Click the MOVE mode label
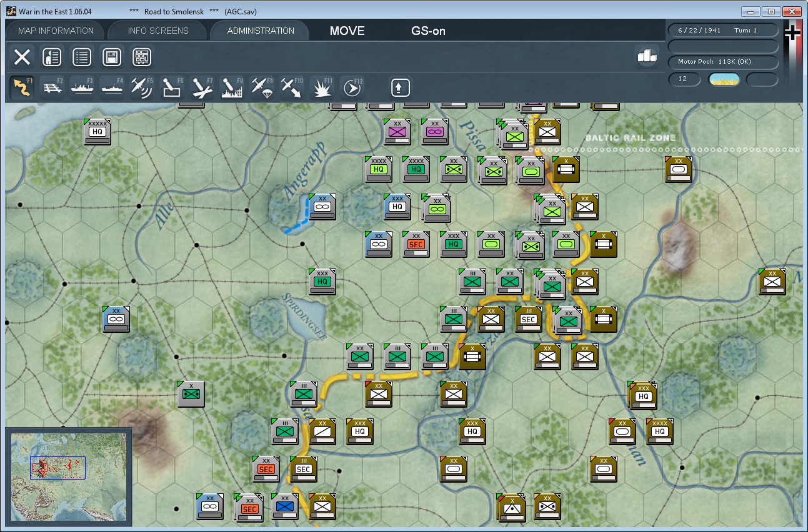The image size is (808, 532). 347,31
